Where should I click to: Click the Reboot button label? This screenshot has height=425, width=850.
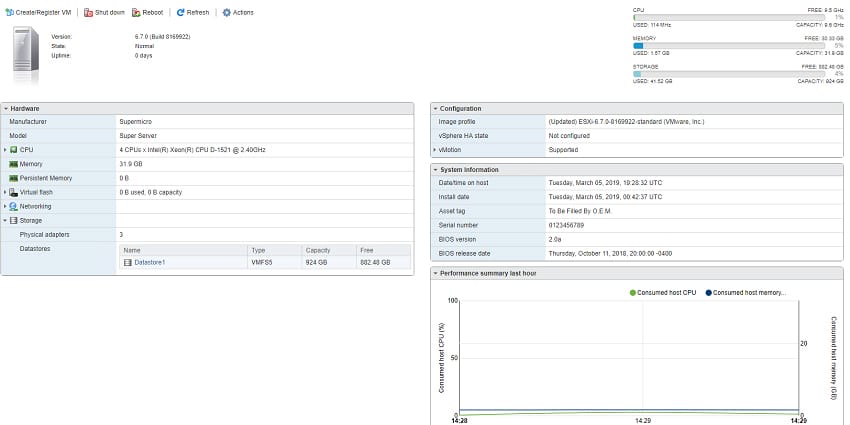153,12
